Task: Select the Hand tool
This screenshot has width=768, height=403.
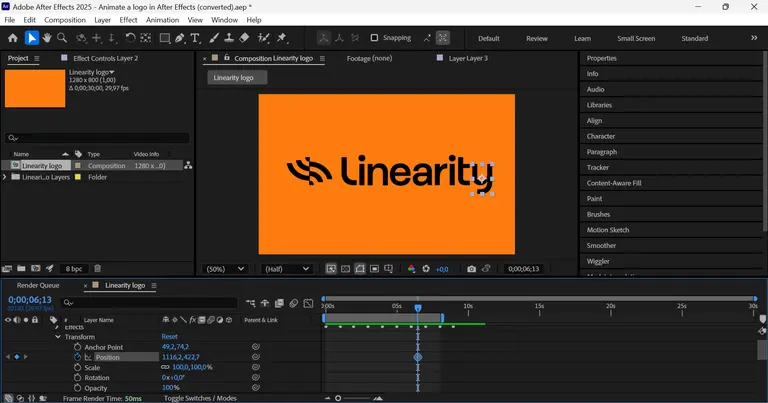Action: pyautogui.click(x=47, y=38)
